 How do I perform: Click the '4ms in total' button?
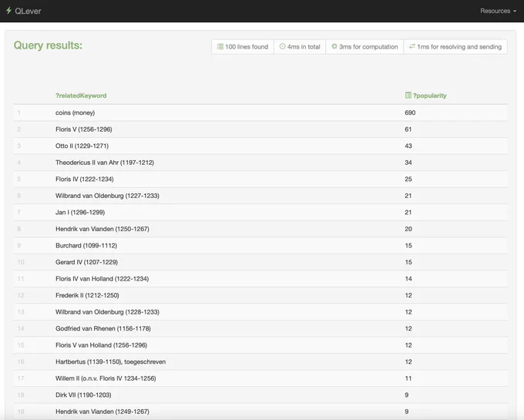[300, 47]
